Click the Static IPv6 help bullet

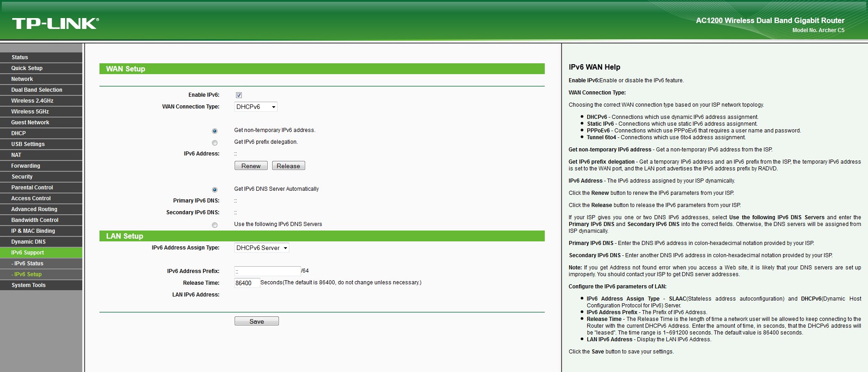[x=672, y=124]
